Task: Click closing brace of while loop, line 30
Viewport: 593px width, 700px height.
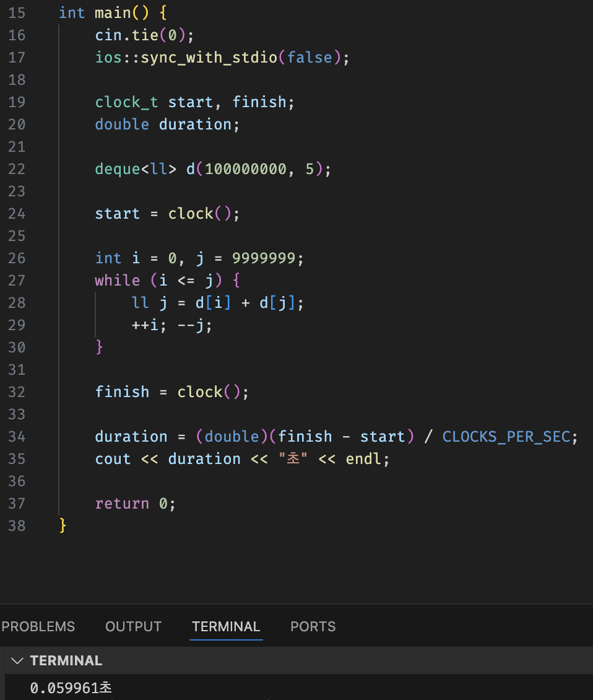Action: pos(99,347)
